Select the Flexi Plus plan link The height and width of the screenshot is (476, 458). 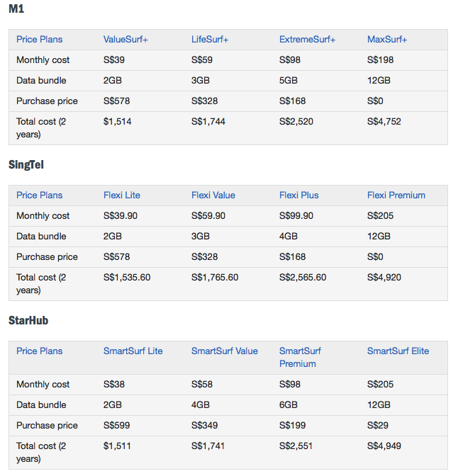(x=299, y=195)
